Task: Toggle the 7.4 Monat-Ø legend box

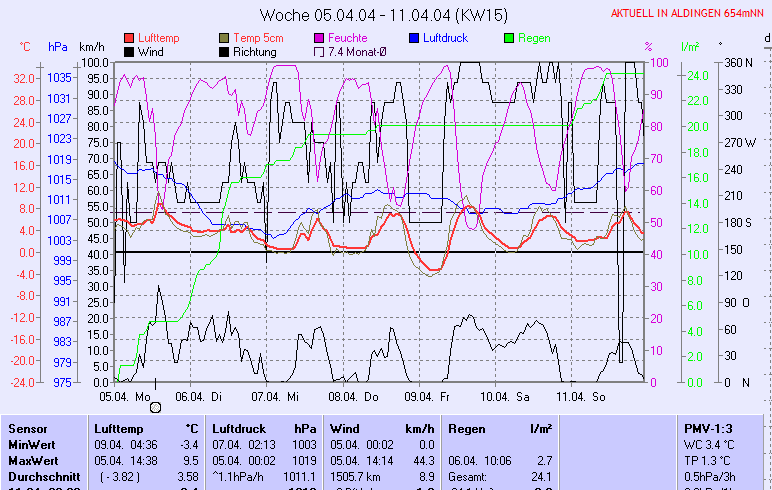Action: pos(320,51)
